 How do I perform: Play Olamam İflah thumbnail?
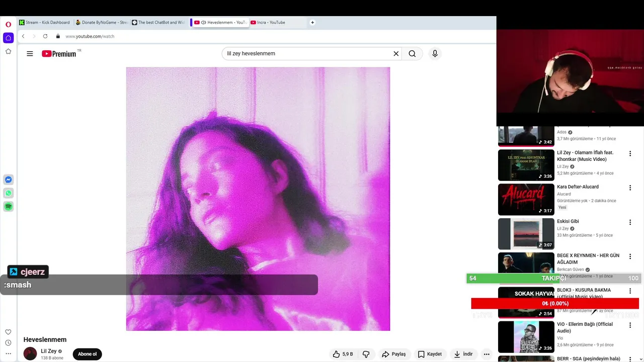[526, 165]
